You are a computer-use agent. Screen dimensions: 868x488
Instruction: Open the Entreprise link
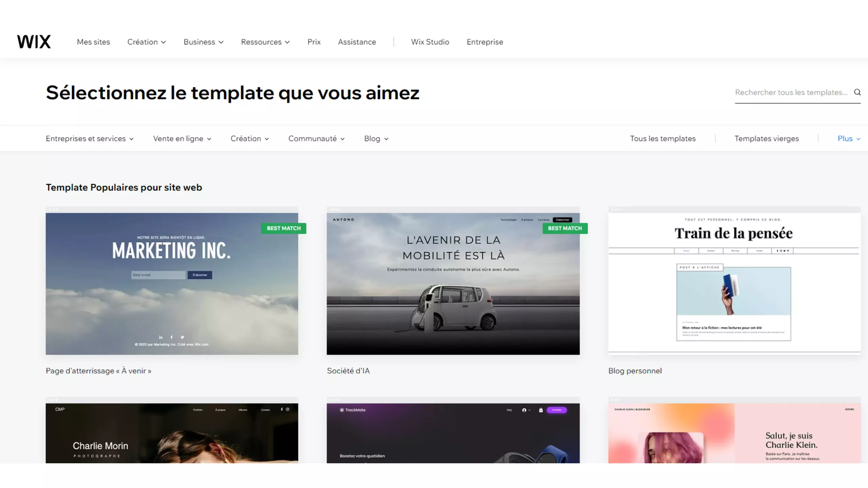click(x=485, y=42)
